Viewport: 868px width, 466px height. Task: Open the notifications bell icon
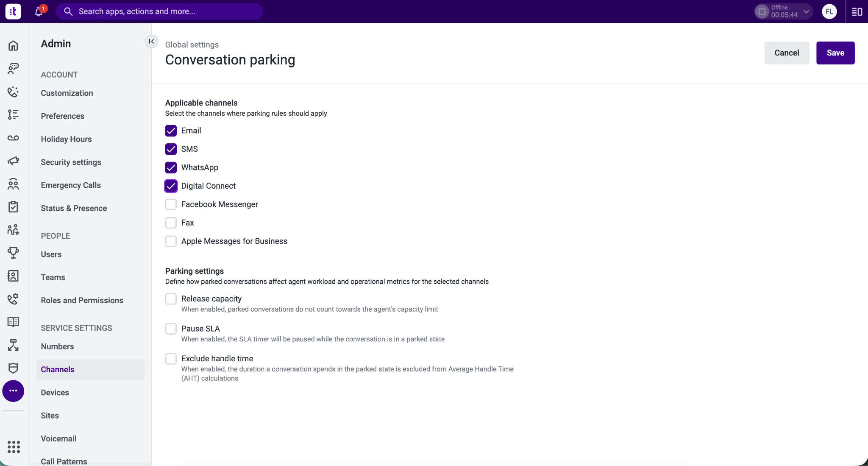tap(39, 11)
